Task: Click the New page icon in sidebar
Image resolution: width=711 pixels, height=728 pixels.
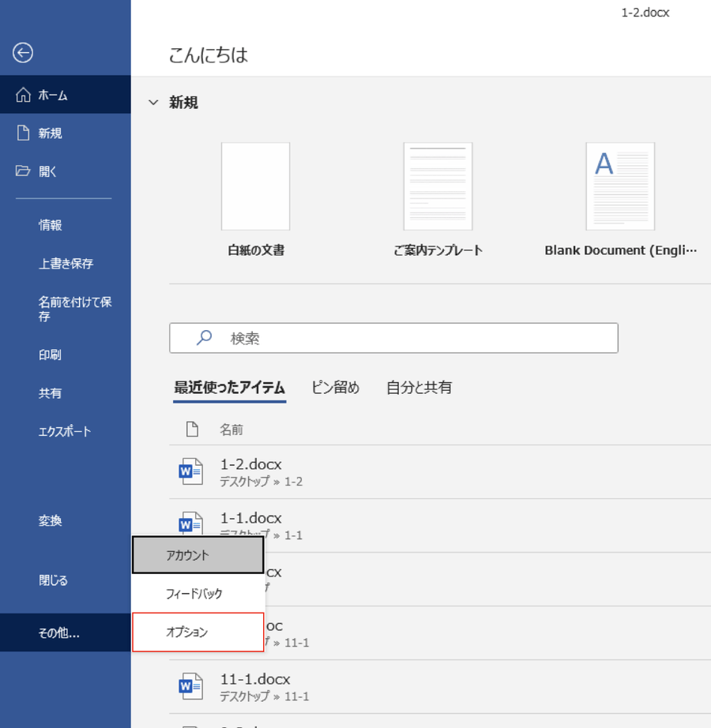Action: click(23, 133)
